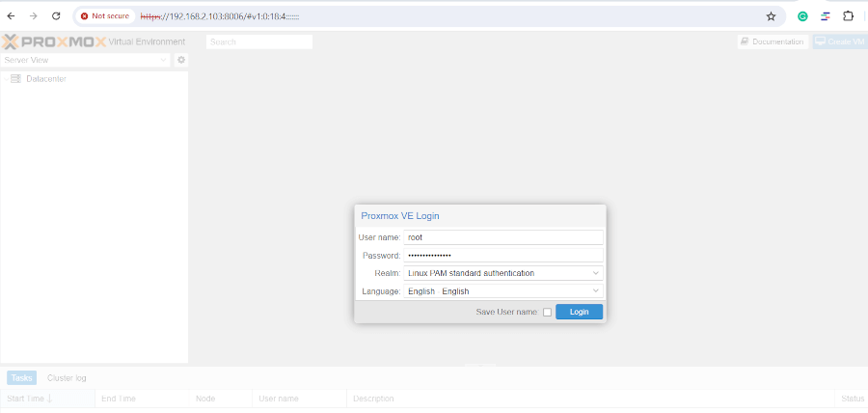
Task: Select the Datacenter server icon
Action: [x=15, y=79]
